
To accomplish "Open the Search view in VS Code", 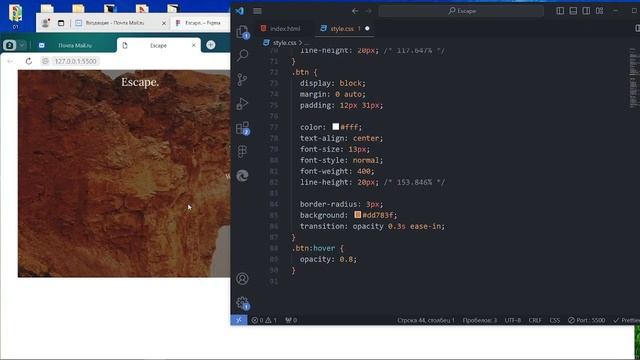I will [242, 55].
